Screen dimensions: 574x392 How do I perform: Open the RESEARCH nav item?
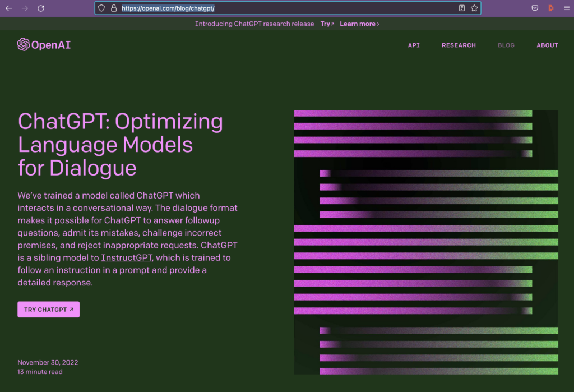click(459, 45)
